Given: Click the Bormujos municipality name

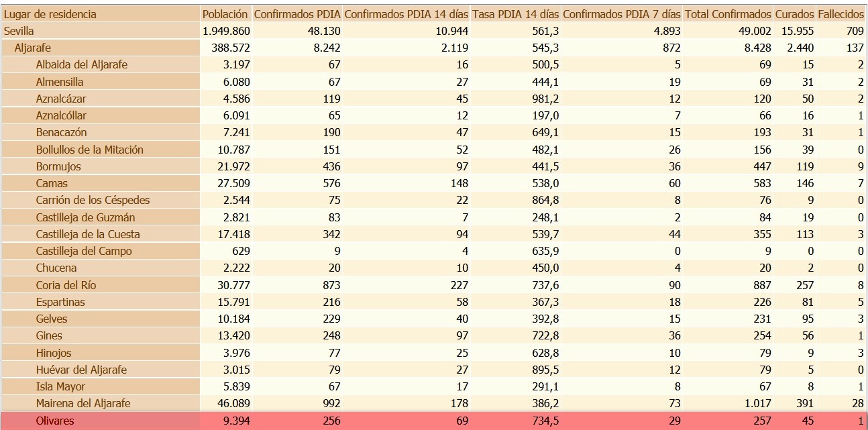Looking at the screenshot, I should point(58,166).
